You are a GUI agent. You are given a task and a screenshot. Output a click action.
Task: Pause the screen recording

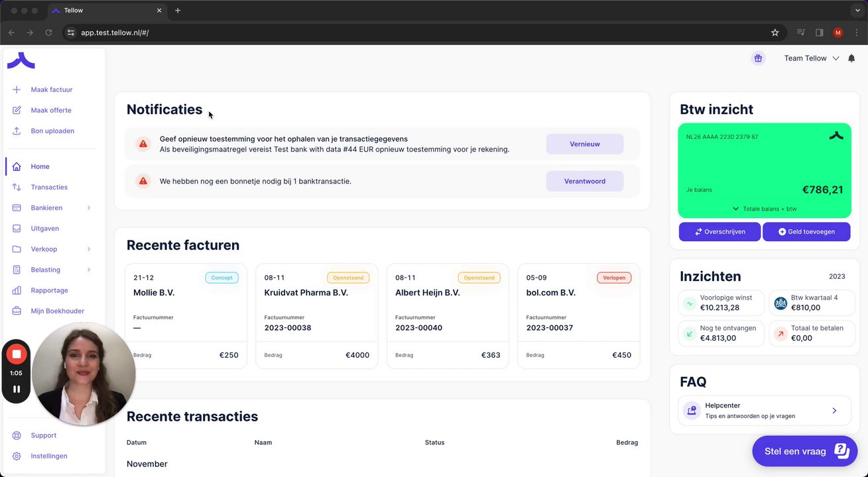click(x=17, y=389)
